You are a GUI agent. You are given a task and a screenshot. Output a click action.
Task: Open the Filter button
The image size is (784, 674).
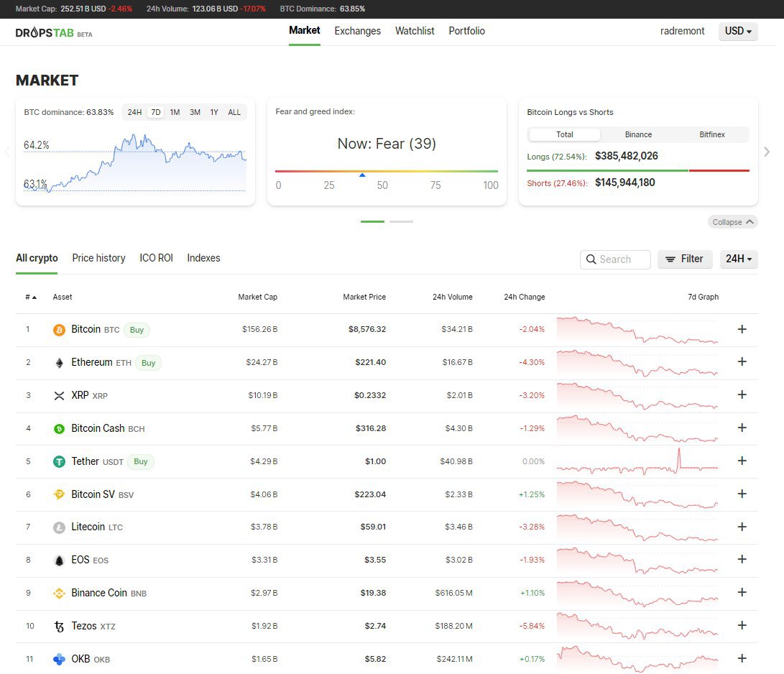point(685,259)
